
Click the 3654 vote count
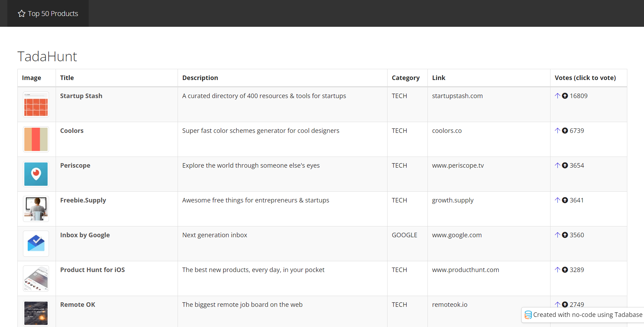(x=577, y=165)
